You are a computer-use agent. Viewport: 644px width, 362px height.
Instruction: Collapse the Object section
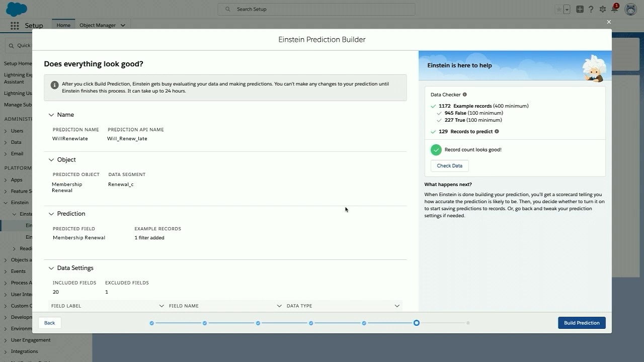(x=51, y=159)
